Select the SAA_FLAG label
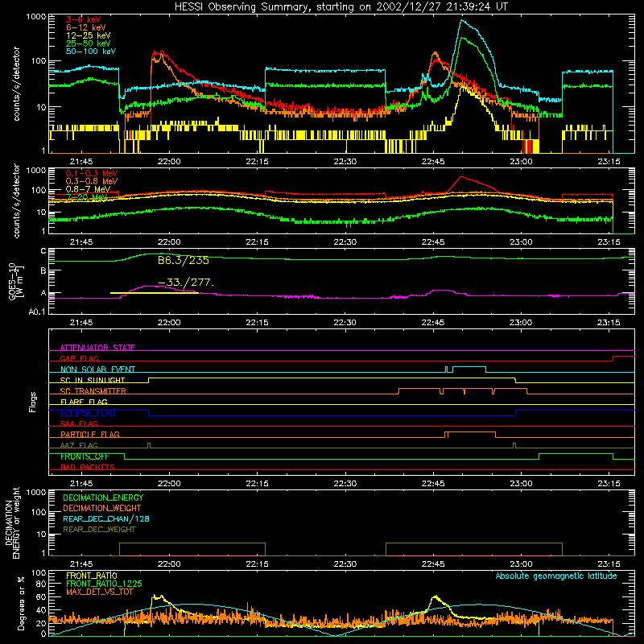Image resolution: width=644 pixels, height=644 pixels. [79, 423]
